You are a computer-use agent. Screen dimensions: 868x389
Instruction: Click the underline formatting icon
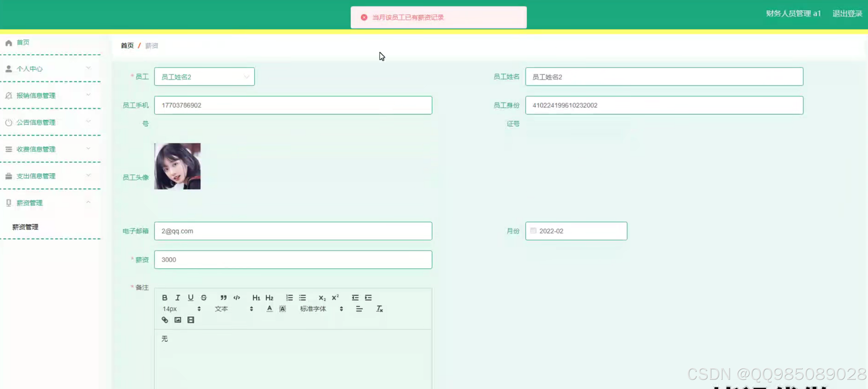(191, 298)
